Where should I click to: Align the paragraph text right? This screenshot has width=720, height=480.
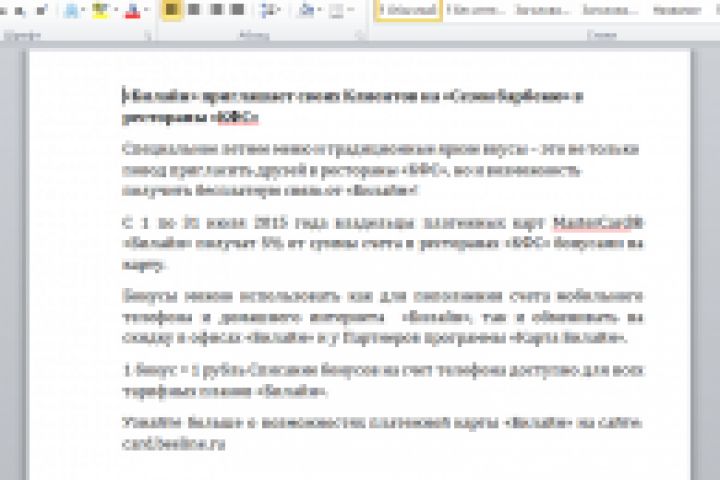216,9
